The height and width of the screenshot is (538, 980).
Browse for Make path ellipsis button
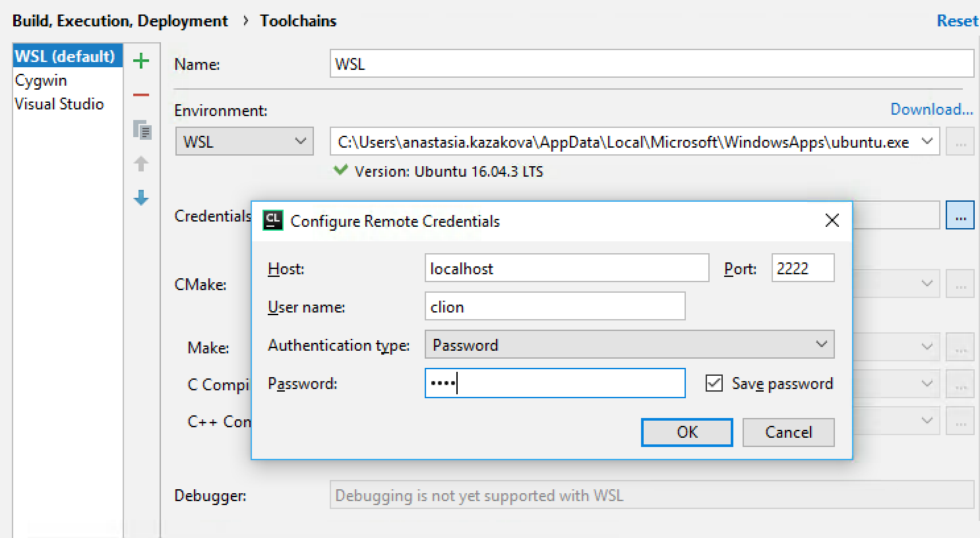tap(960, 347)
